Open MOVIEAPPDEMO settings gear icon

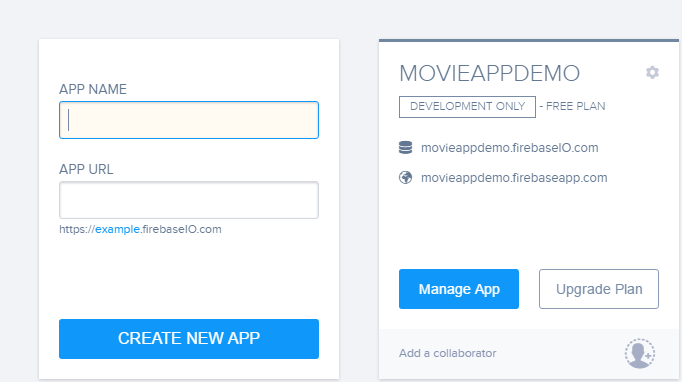[652, 72]
